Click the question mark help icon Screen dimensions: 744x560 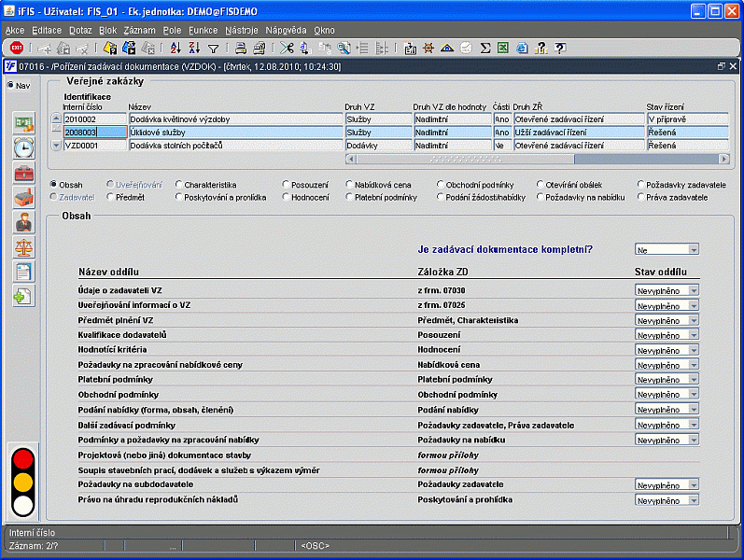tap(560, 48)
